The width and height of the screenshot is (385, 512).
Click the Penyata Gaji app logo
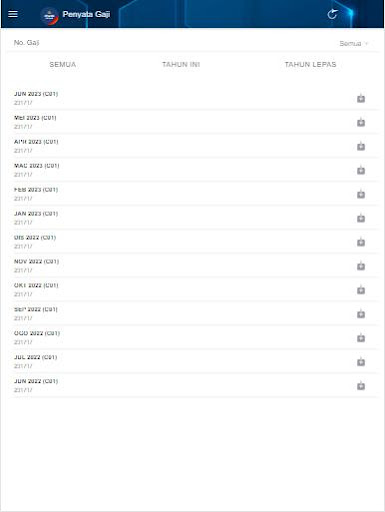49,15
